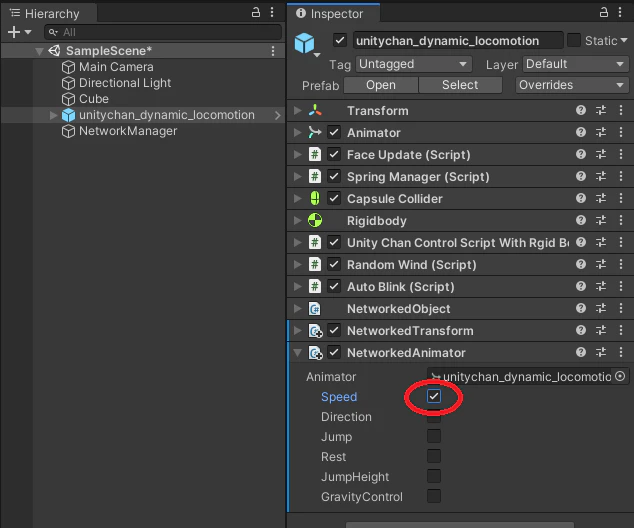Open Rigidbody component three-dot menu
634x528 pixels.
click(x=621, y=220)
